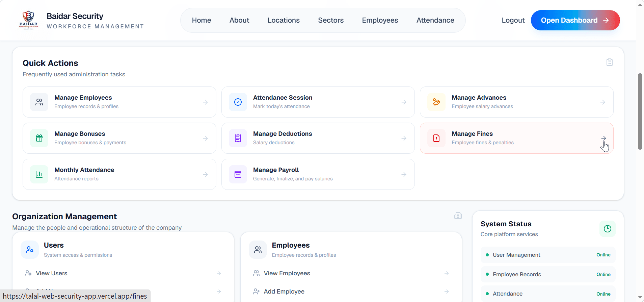Click the Open Dashboard button

[575, 20]
